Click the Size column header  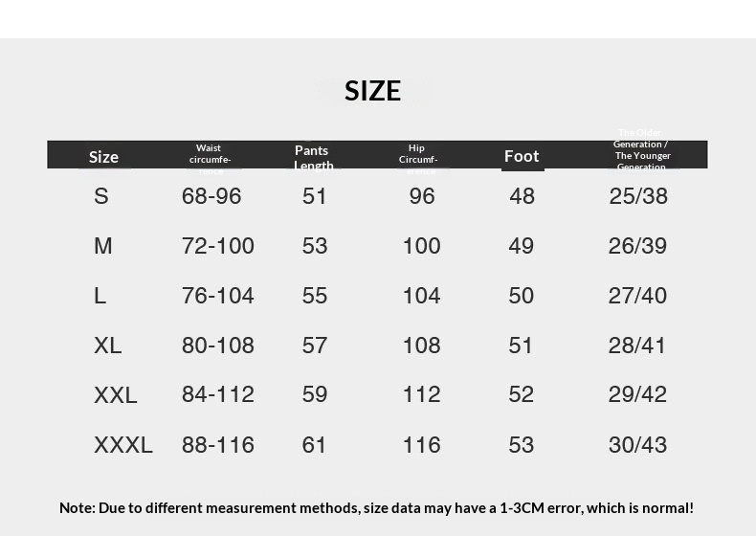[103, 157]
